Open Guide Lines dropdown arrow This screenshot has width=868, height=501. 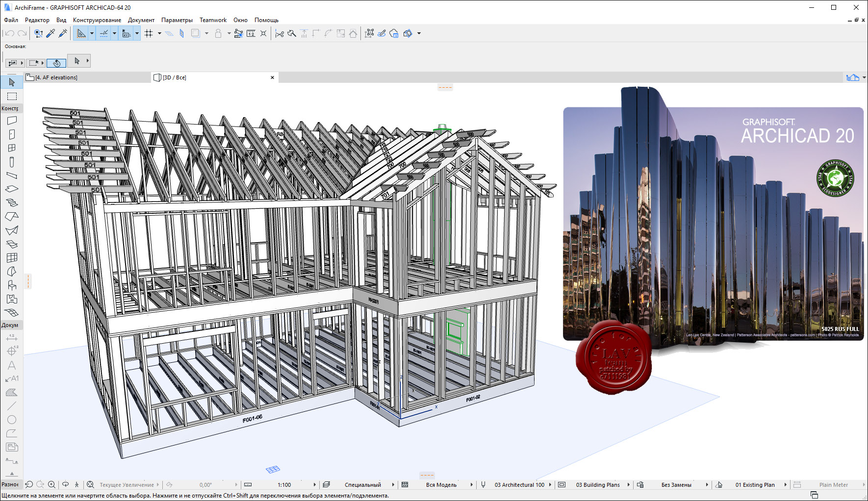pyautogui.click(x=92, y=33)
